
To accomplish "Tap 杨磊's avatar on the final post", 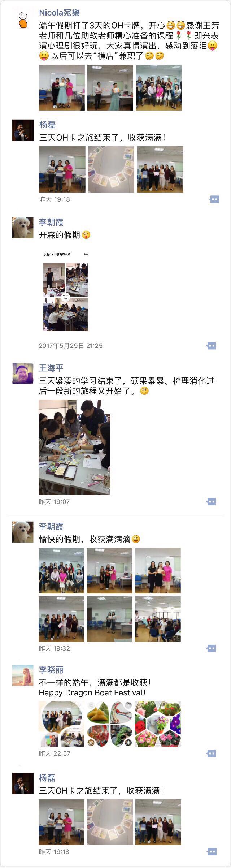I will click(x=23, y=783).
